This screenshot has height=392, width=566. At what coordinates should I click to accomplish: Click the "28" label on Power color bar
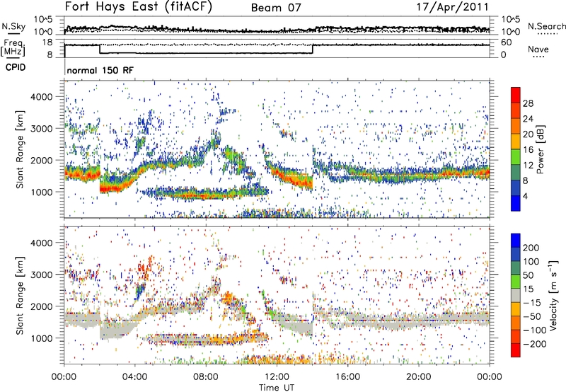tap(528, 103)
